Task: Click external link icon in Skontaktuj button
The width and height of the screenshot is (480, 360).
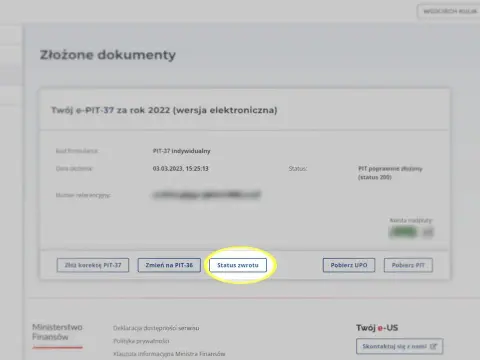Action: coord(433,346)
